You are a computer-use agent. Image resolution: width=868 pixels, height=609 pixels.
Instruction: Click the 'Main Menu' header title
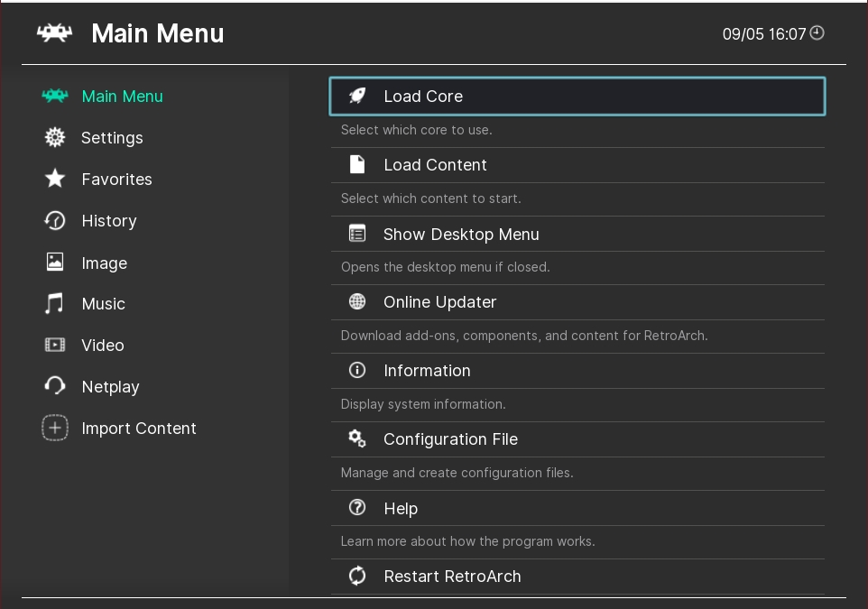coord(158,33)
